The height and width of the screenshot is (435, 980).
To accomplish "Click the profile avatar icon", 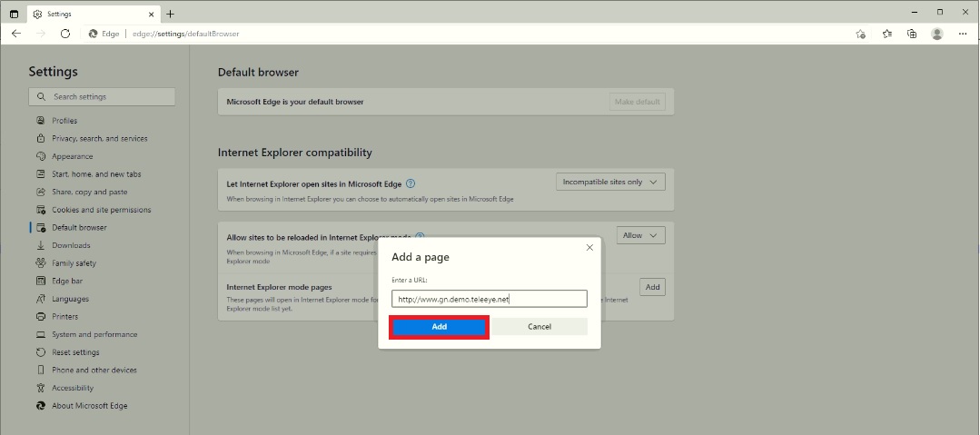I will coord(937,34).
